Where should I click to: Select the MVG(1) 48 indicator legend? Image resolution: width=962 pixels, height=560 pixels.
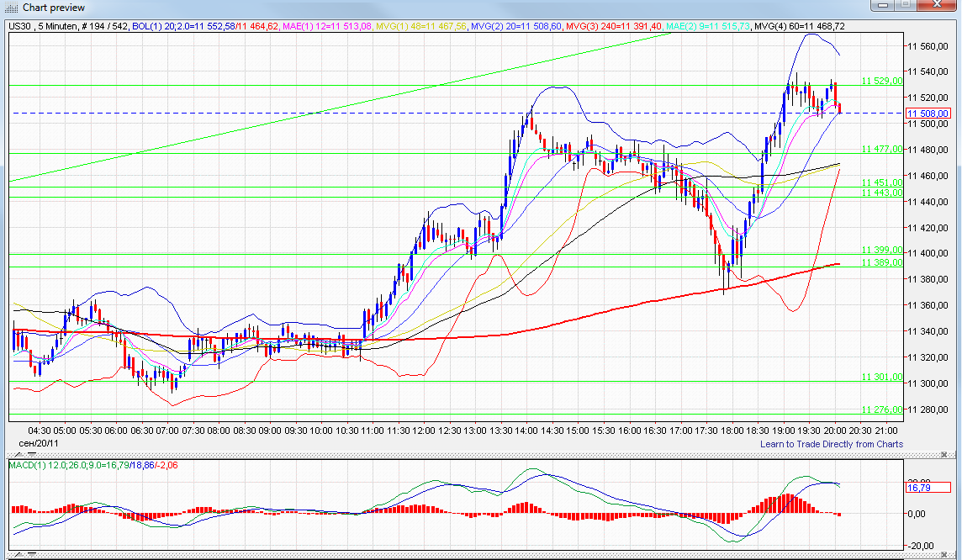point(420,26)
